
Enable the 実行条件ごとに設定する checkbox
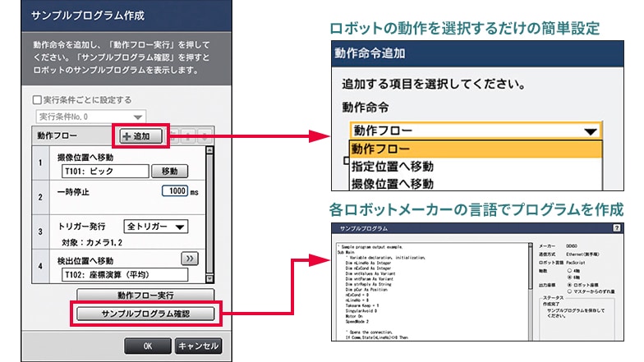(x=38, y=100)
